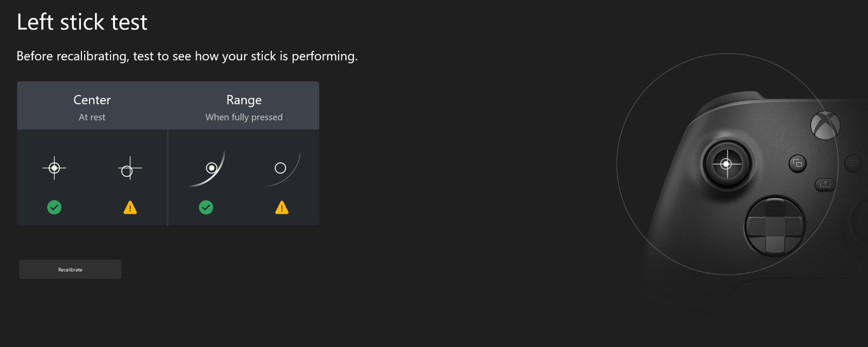Select the centered crosshair stick icon

click(x=54, y=168)
